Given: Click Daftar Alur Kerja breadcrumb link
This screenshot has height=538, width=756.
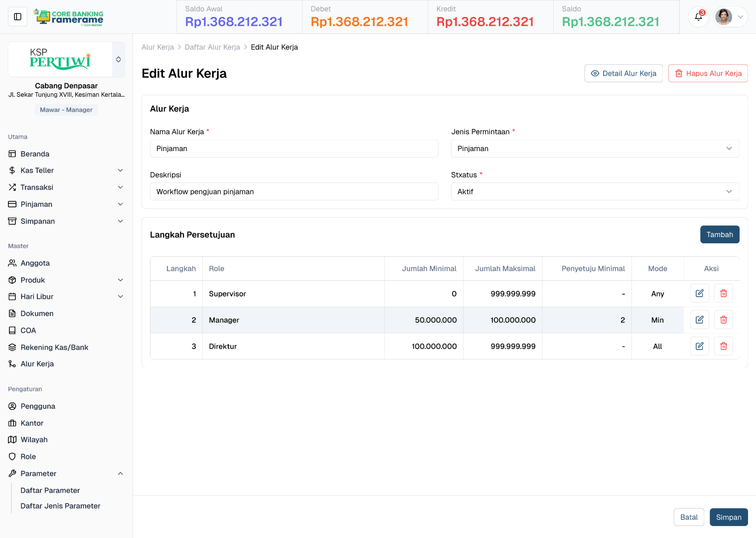Looking at the screenshot, I should click(212, 47).
